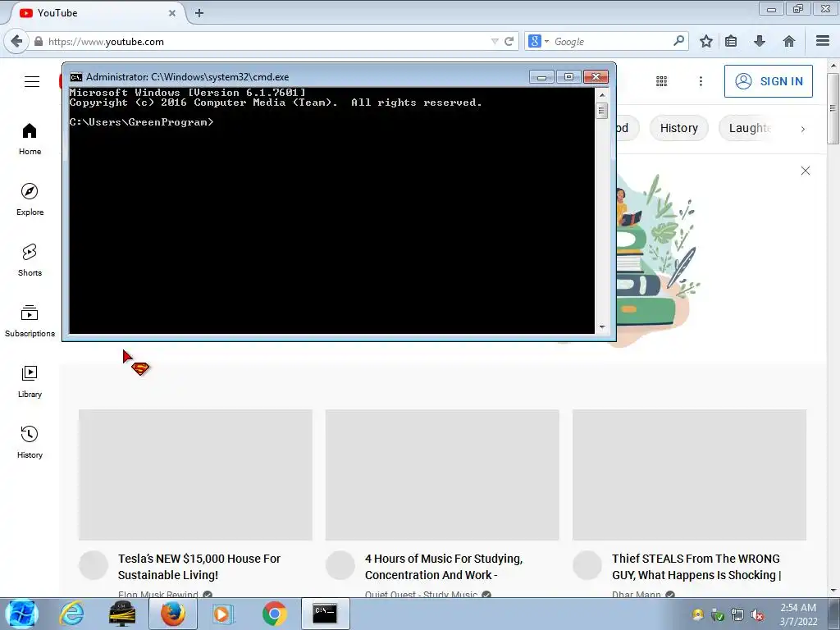840x630 pixels.
Task: Open Subscriptions in YouTube sidebar
Action: click(x=30, y=321)
